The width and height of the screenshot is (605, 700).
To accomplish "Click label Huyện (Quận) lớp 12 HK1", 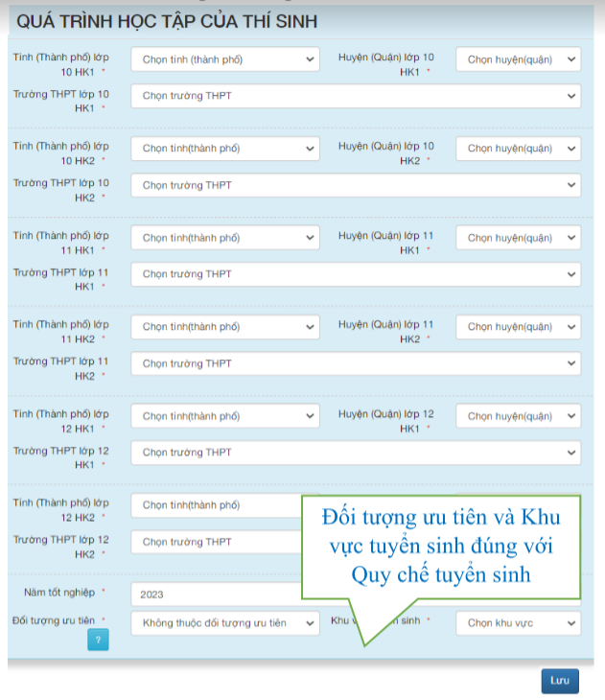I will pyautogui.click(x=385, y=421).
